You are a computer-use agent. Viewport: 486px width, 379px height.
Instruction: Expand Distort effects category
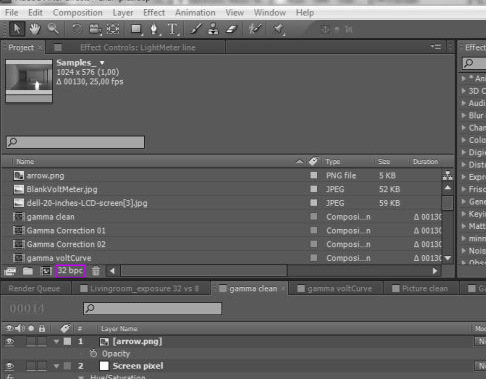(x=464, y=165)
